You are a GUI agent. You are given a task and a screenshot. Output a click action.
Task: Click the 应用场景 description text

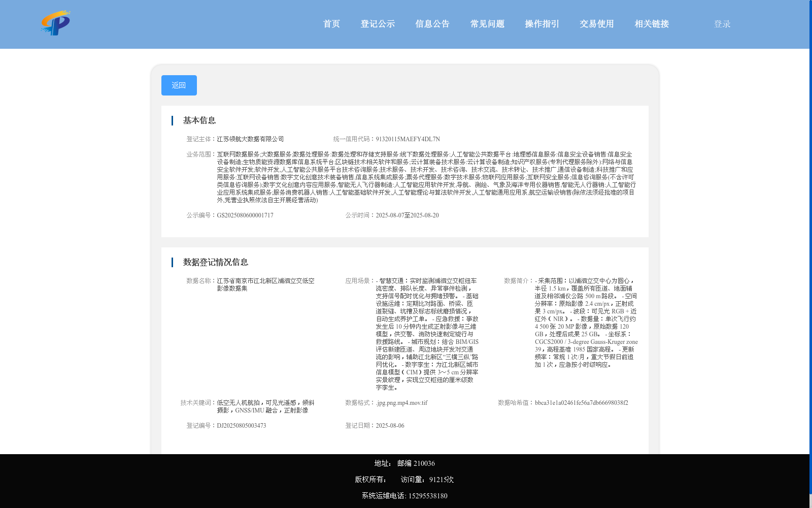[x=427, y=334]
